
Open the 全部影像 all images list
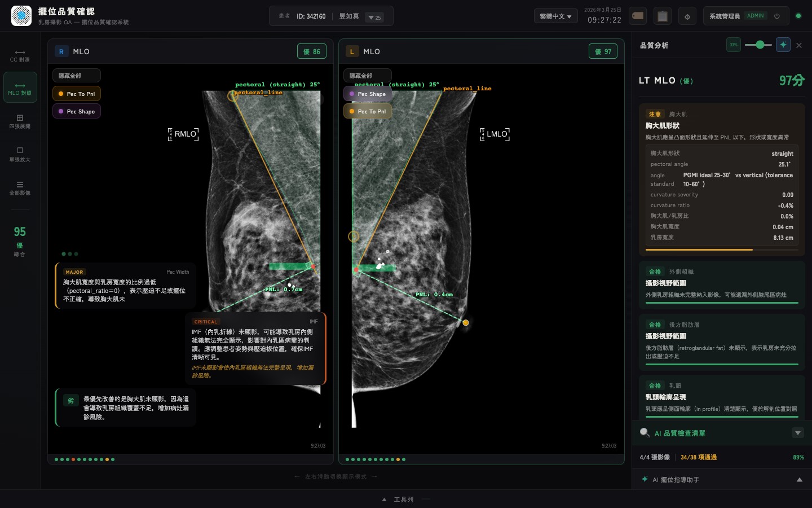tap(20, 188)
